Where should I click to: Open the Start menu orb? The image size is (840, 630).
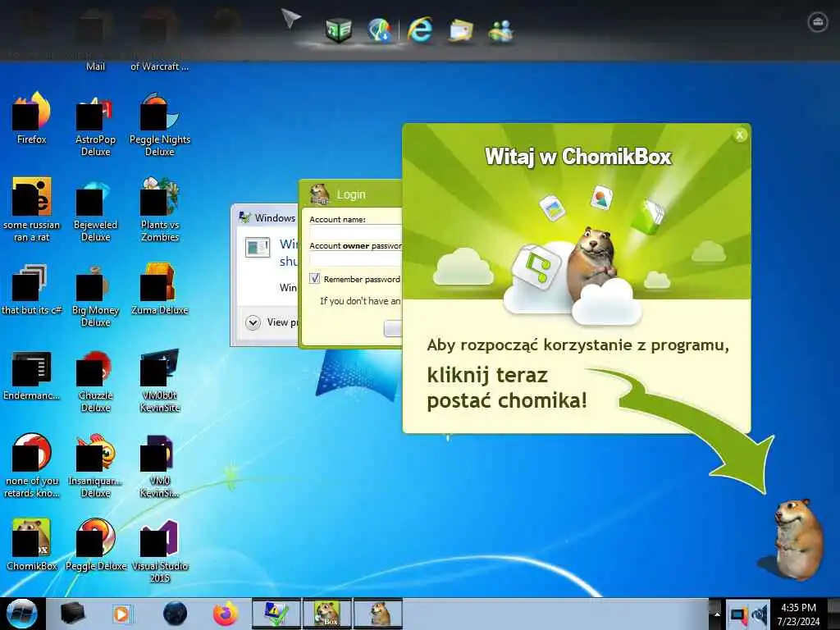coord(21,614)
